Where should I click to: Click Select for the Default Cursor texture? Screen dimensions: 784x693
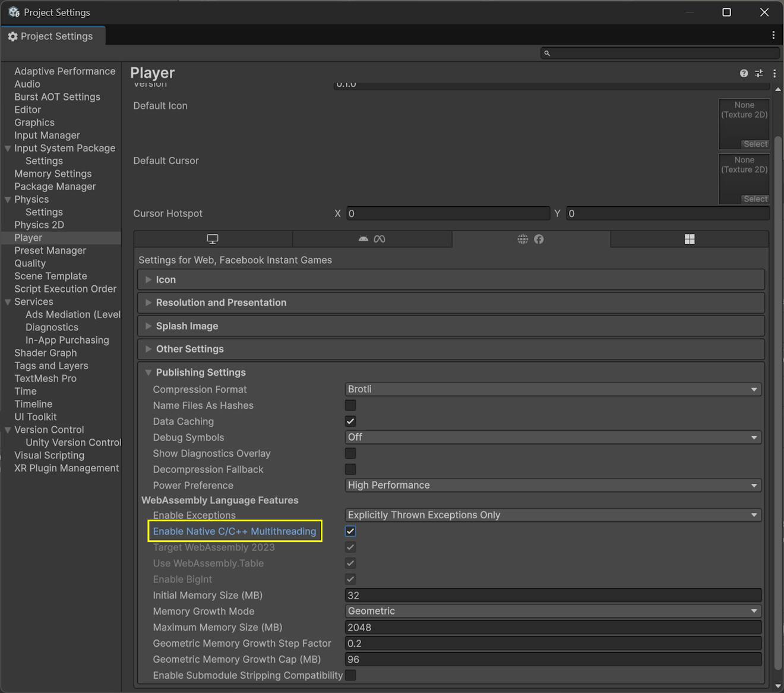(x=755, y=199)
